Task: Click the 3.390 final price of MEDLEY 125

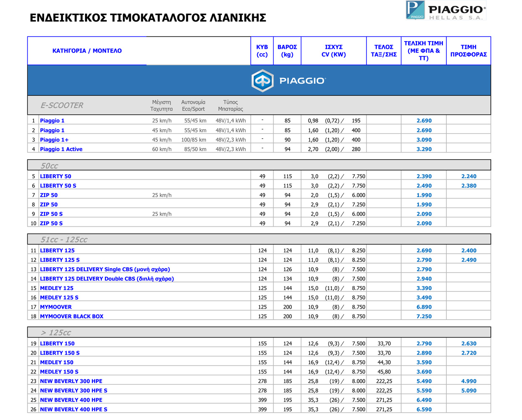Action: [424, 288]
